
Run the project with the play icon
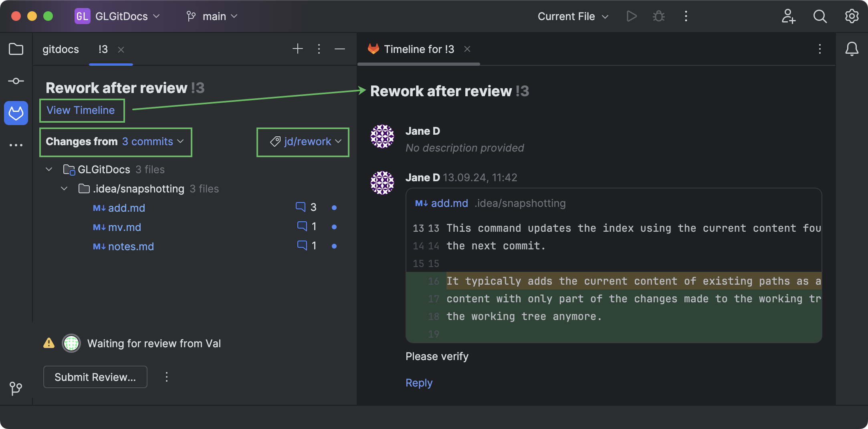pos(632,16)
